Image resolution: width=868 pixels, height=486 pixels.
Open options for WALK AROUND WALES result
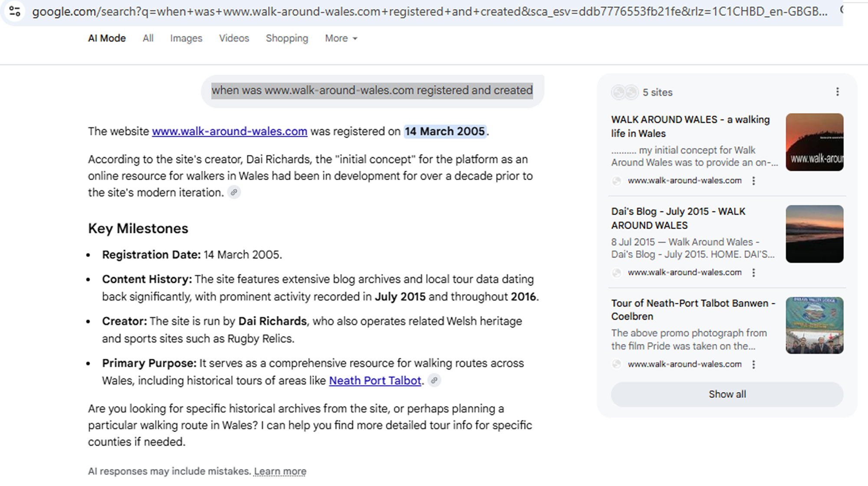click(x=754, y=181)
